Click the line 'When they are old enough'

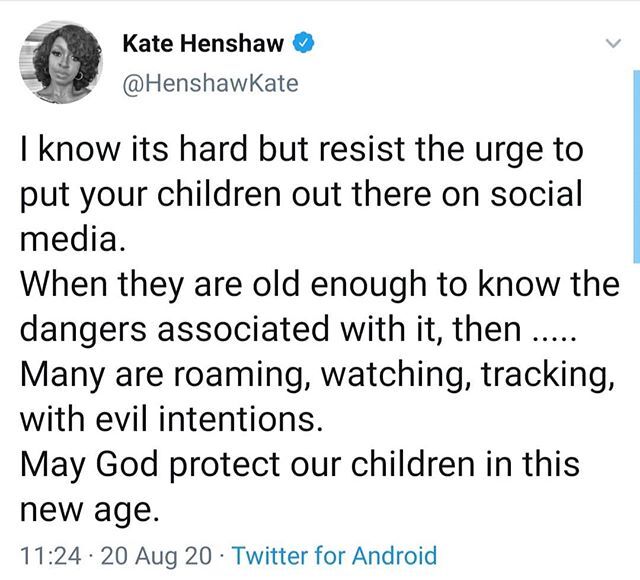coord(320,284)
